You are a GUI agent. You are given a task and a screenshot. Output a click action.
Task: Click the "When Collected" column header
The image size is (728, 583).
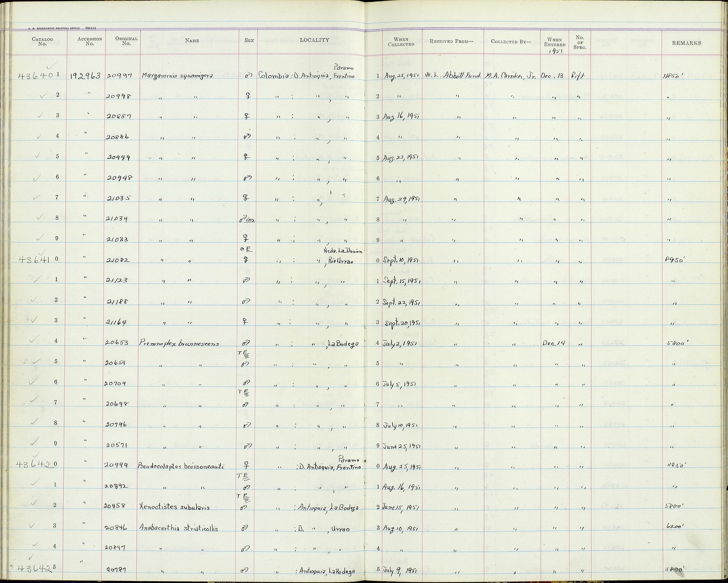(401, 42)
